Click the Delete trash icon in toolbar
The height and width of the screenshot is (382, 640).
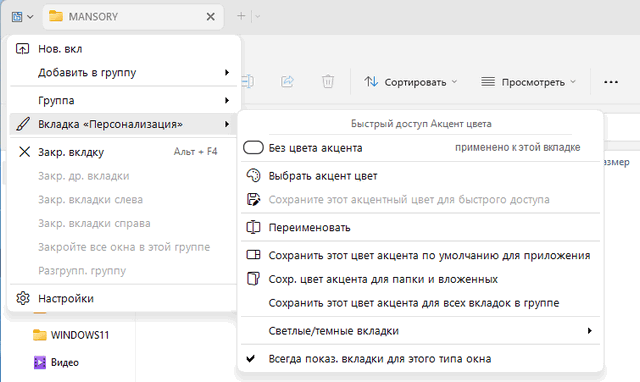point(328,81)
